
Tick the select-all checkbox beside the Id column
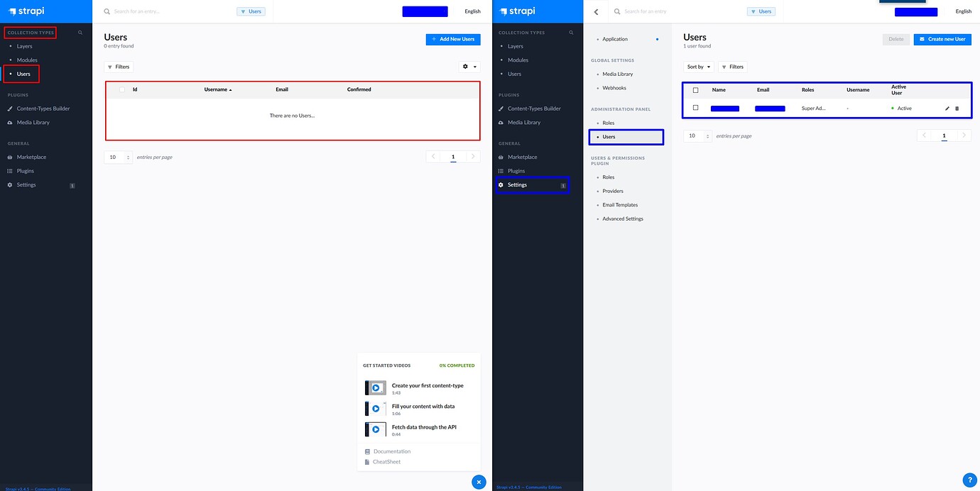(122, 89)
